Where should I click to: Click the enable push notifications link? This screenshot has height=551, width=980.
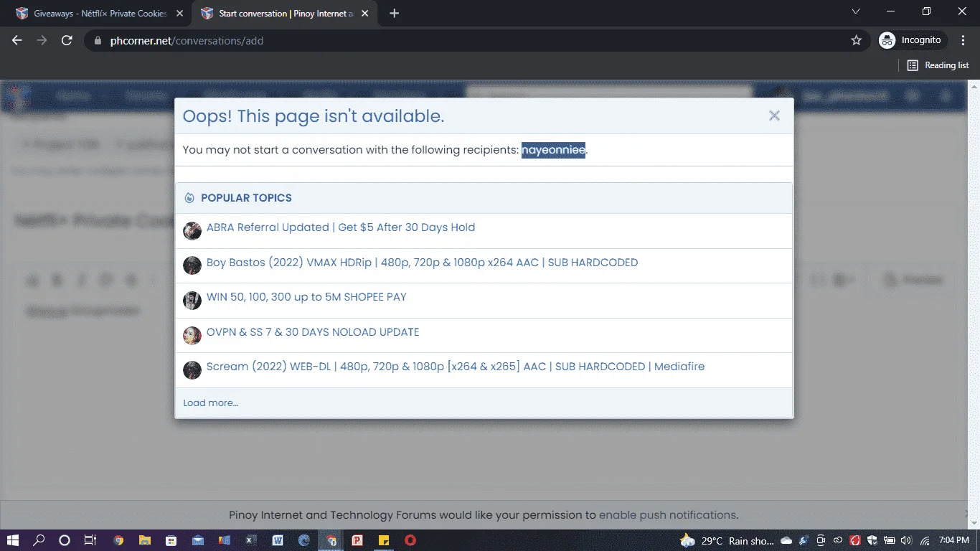(x=668, y=515)
